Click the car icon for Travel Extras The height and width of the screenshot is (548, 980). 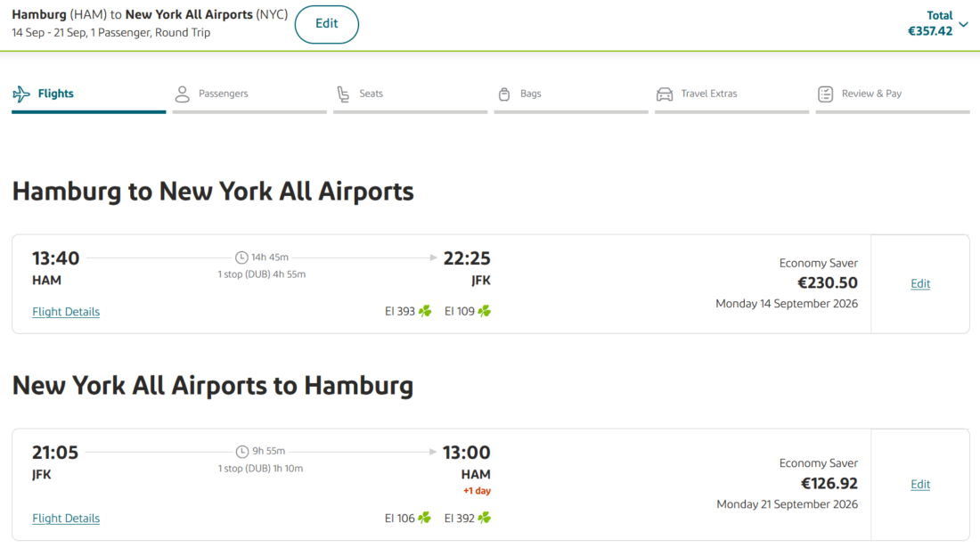(x=665, y=94)
